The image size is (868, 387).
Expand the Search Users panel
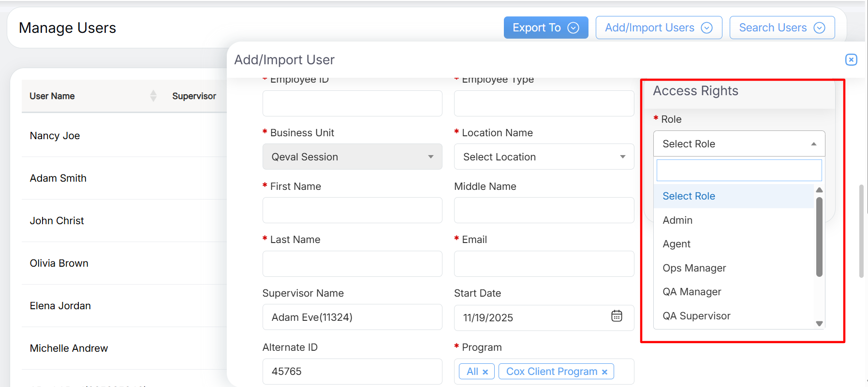point(781,28)
